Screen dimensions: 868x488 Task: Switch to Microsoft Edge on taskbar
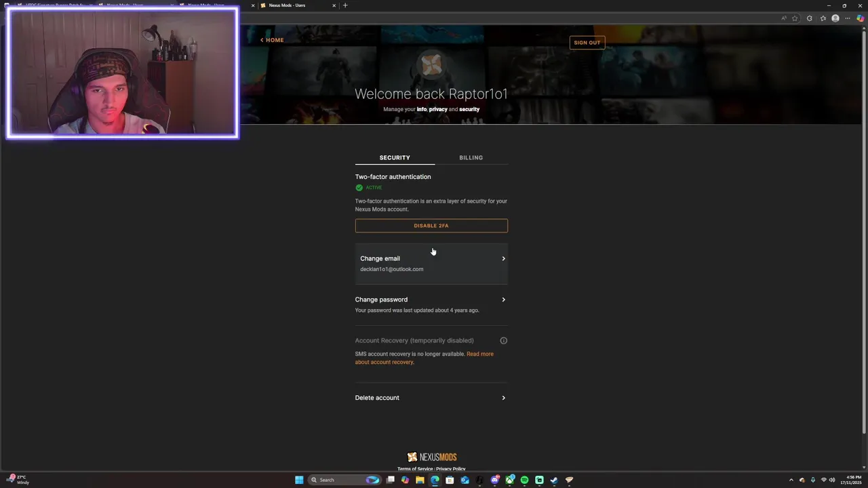[435, 480]
